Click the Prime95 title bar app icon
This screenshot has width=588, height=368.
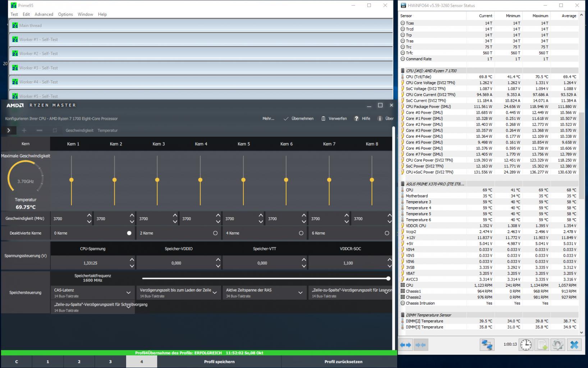point(14,5)
